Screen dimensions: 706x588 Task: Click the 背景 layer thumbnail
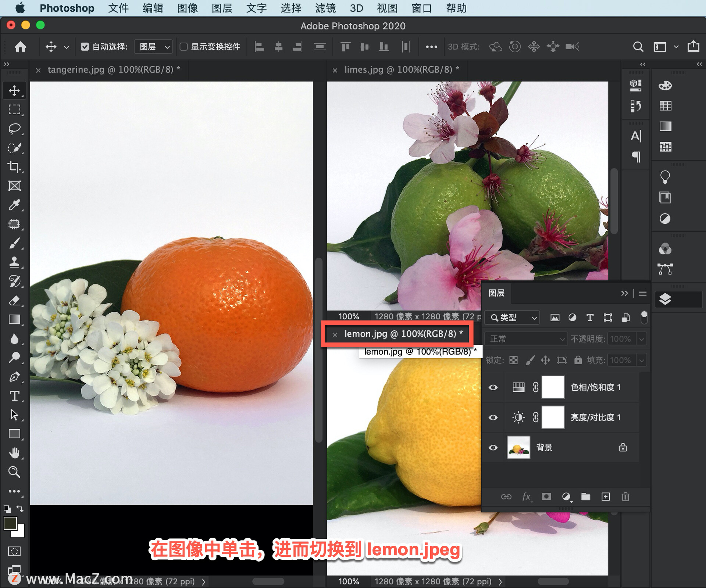click(518, 448)
